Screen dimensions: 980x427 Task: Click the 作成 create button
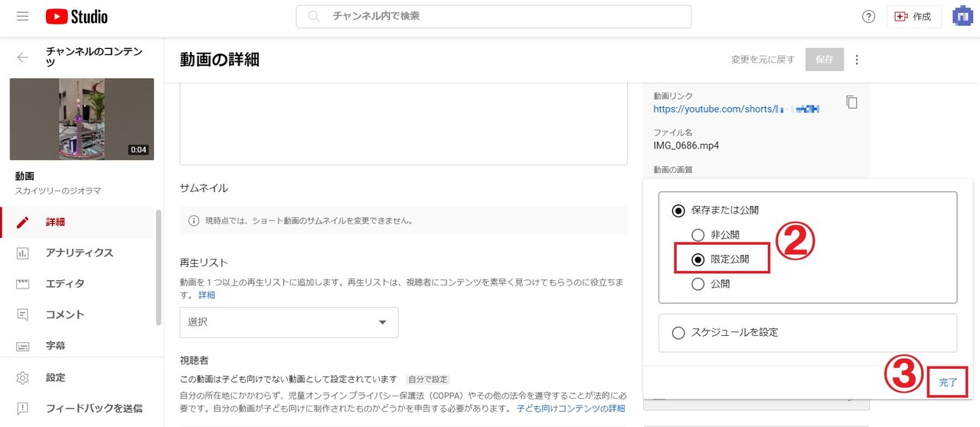(913, 17)
